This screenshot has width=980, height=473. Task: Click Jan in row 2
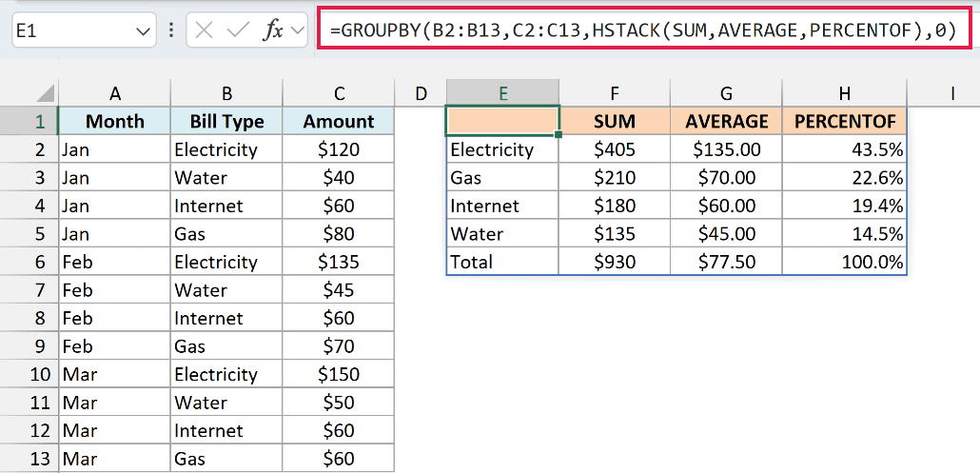point(114,149)
